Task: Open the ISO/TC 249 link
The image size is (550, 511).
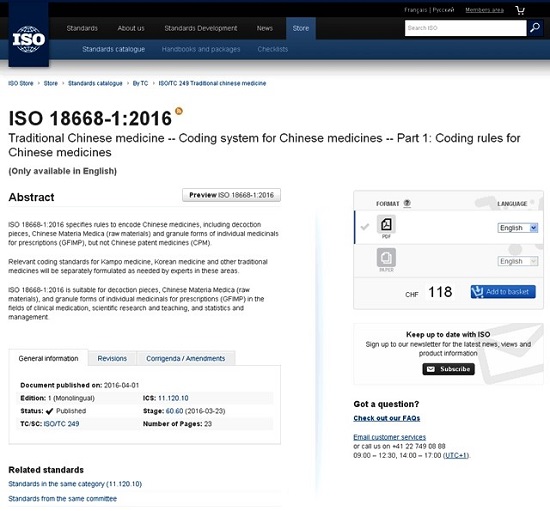Action: (x=61, y=424)
